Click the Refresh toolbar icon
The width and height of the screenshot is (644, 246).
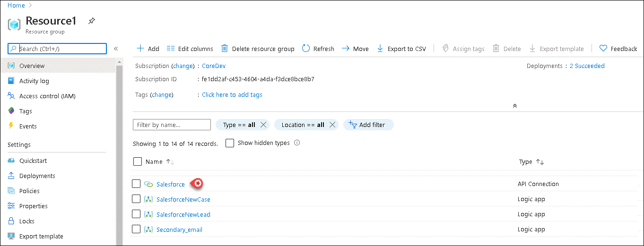[306, 49]
